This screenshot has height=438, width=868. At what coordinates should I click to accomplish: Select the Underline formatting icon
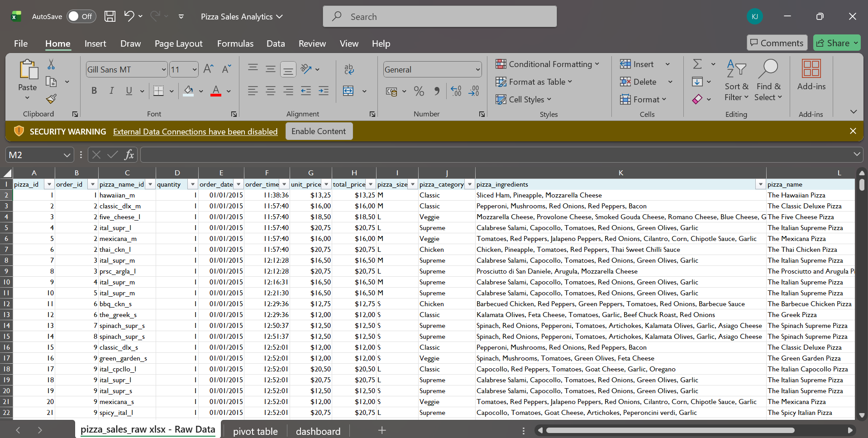(x=129, y=91)
